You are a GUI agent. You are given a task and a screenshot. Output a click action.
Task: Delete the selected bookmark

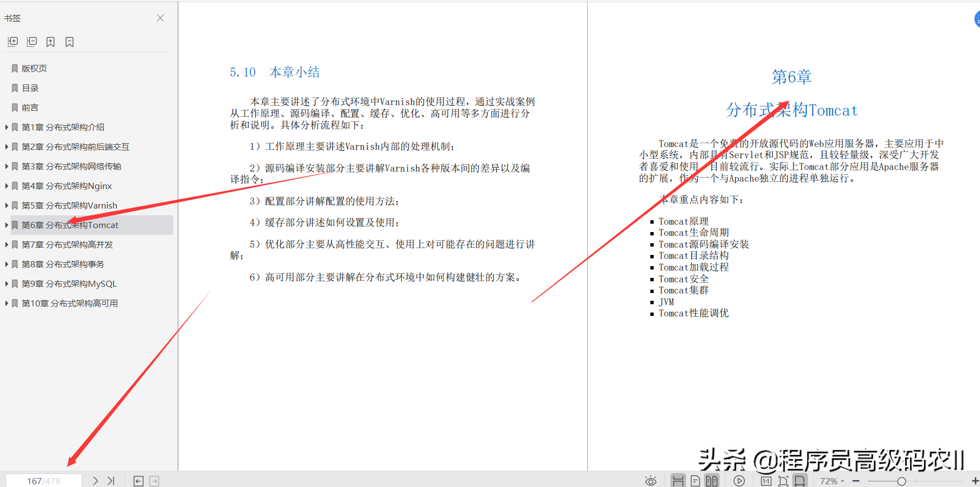coord(69,42)
